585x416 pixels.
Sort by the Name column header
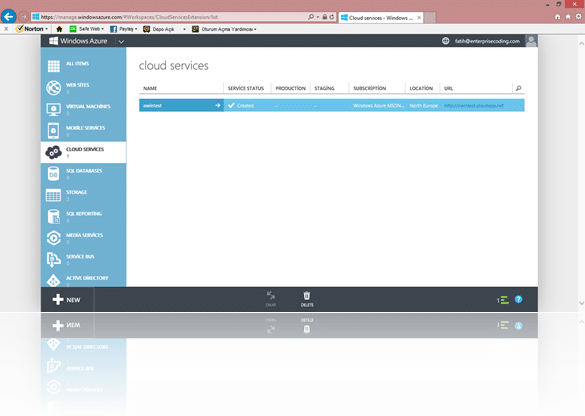pos(150,88)
